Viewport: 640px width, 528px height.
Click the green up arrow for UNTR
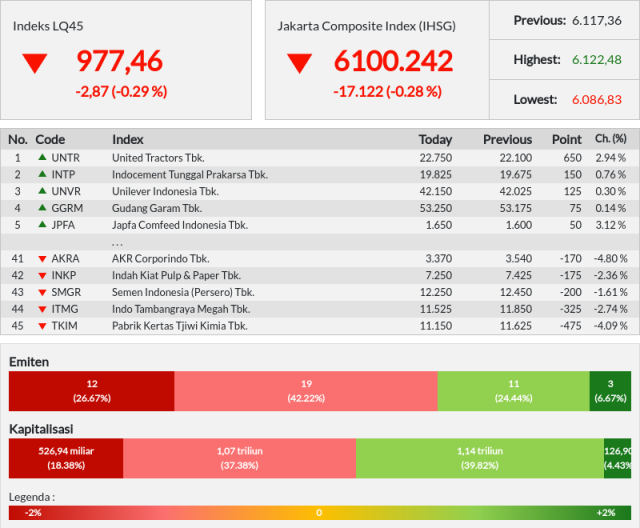pos(42,157)
